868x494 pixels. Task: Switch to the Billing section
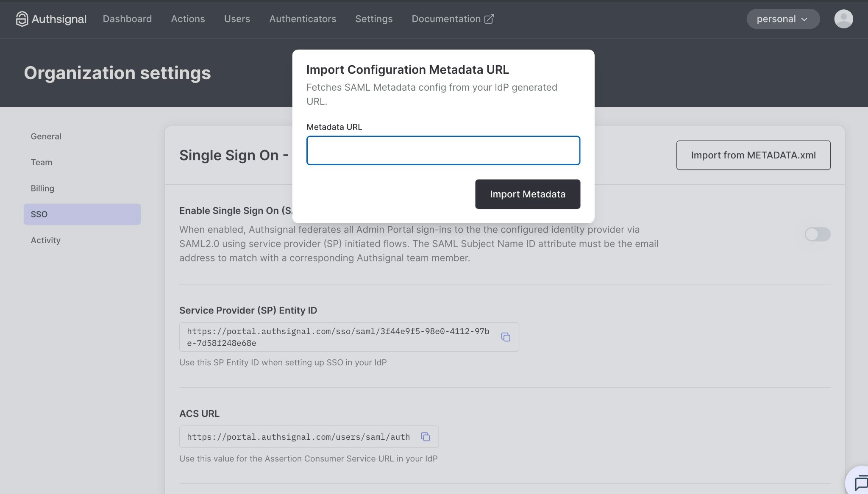(42, 188)
